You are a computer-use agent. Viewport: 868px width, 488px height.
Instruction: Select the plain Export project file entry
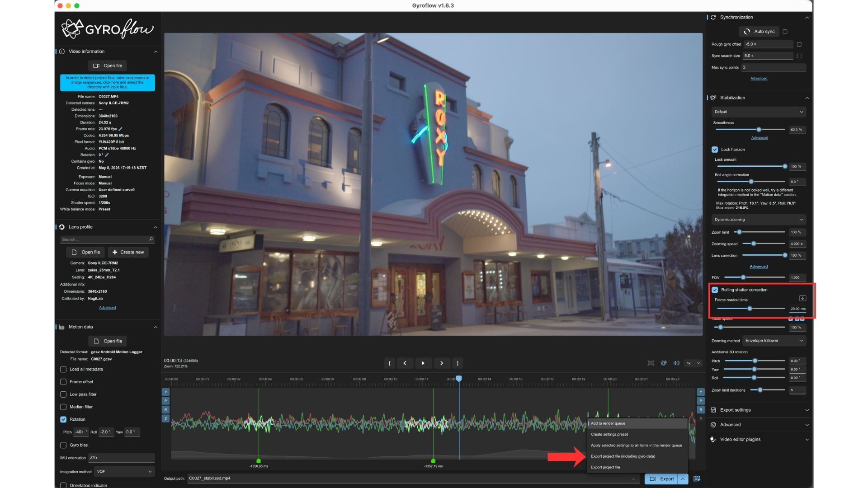click(x=637, y=467)
